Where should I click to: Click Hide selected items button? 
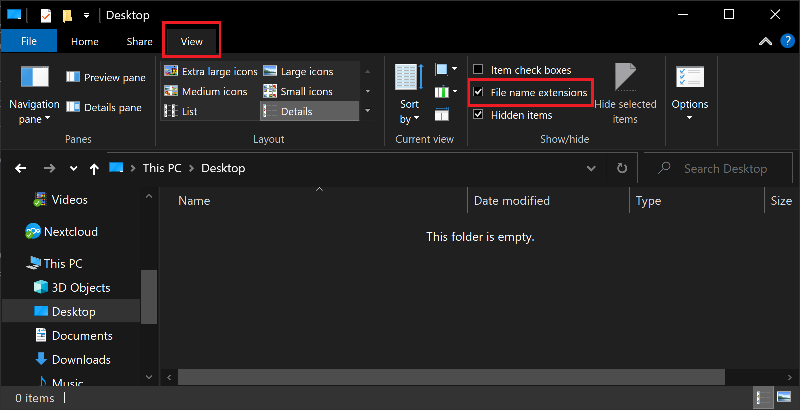coord(625,94)
